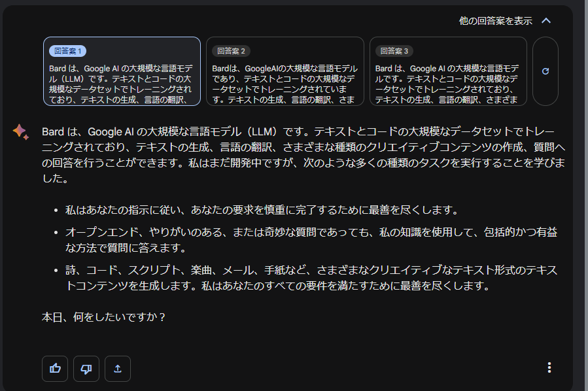Click the 回答案 3 badge label

click(394, 51)
